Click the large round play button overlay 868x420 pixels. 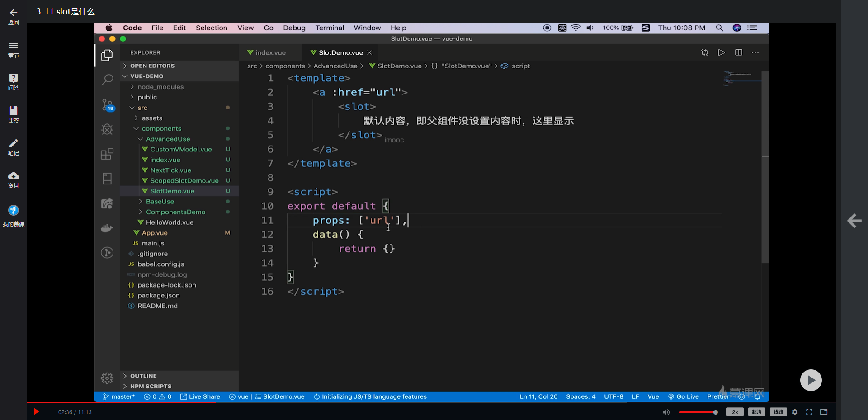coord(811,380)
